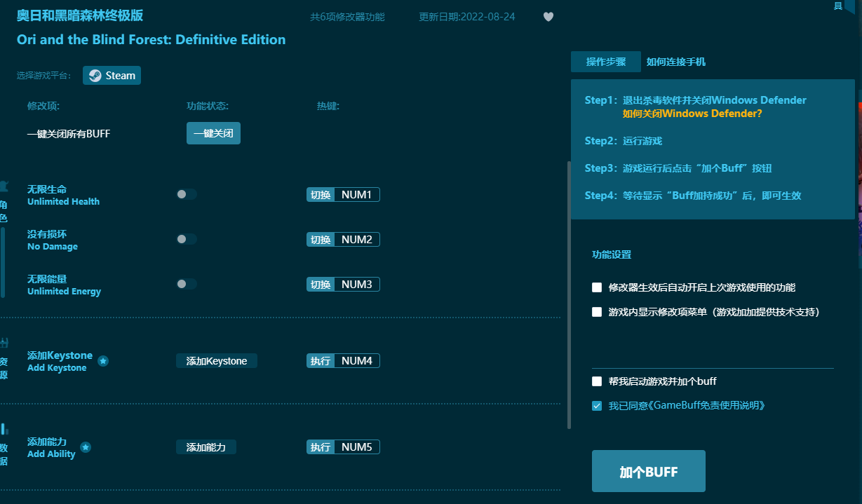Click the 资源 category icon in sidebar
The image size is (862, 504).
(4, 343)
